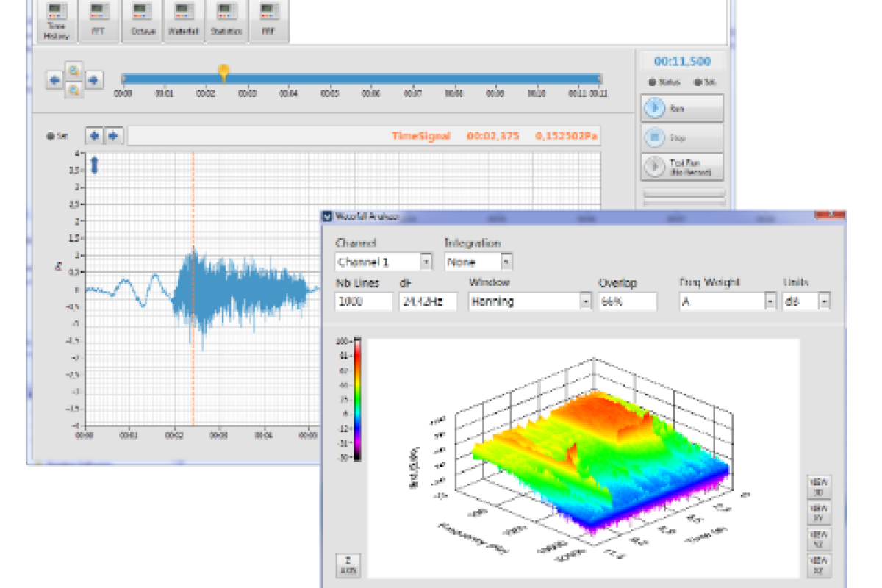Click the Waterfall Analysis window title icon
The height and width of the screenshot is (588, 882).
(328, 216)
